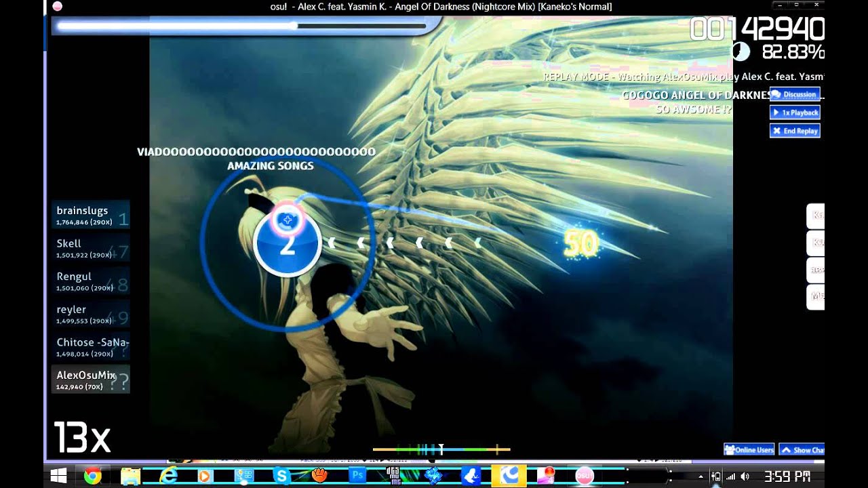The image size is (868, 488).
Task: Click the hit error bar at the bottom
Action: pyautogui.click(x=441, y=449)
